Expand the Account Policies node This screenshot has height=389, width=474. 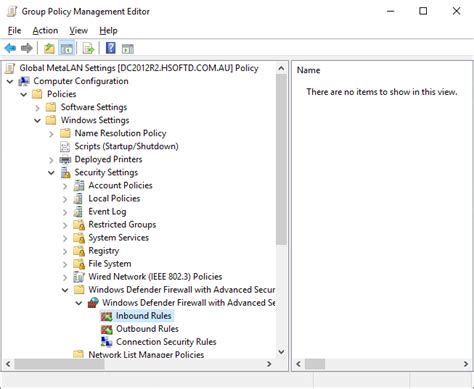click(x=65, y=186)
